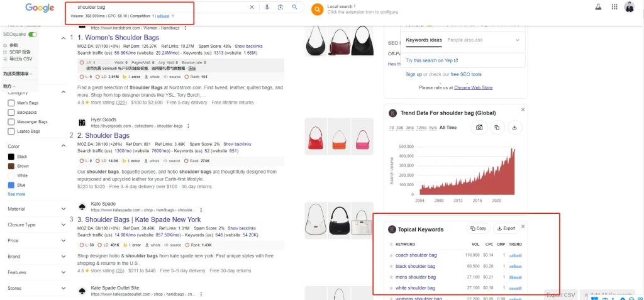Click the Export button in Topical Keywords
The width and height of the screenshot is (644, 300).
coord(506,228)
